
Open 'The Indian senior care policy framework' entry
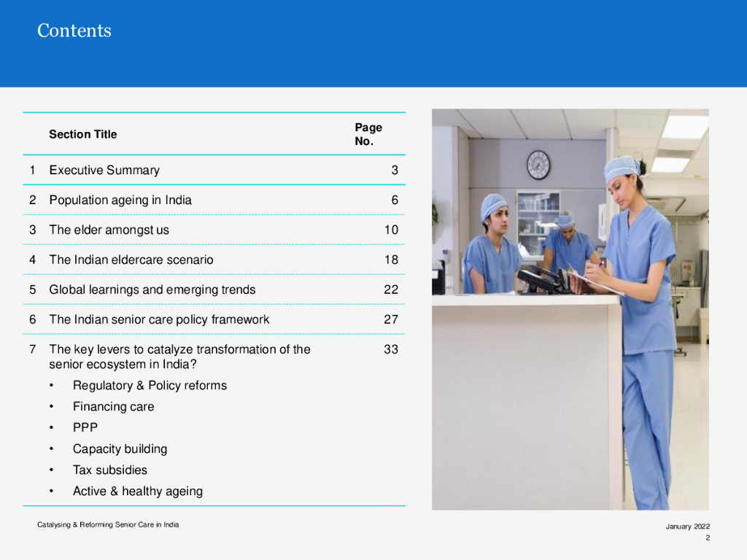[x=159, y=319]
